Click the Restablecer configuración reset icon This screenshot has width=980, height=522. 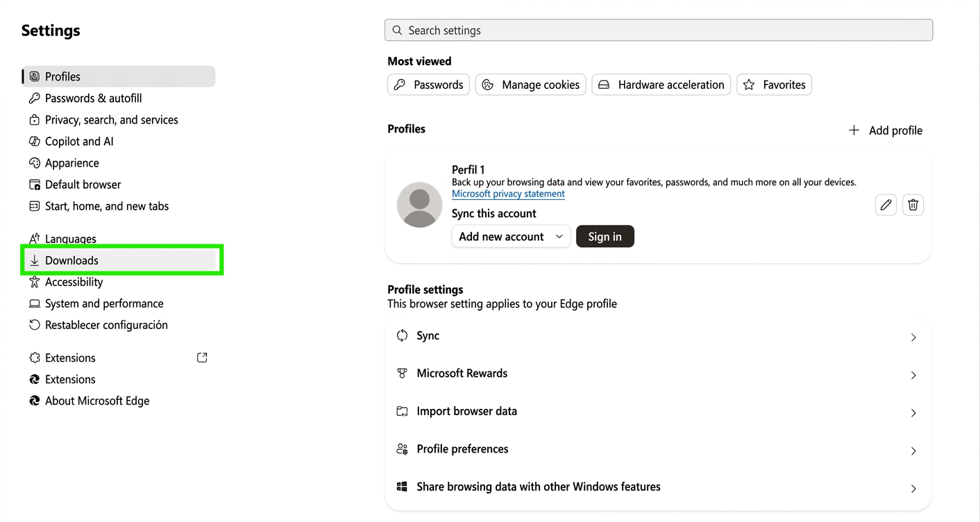[35, 325]
